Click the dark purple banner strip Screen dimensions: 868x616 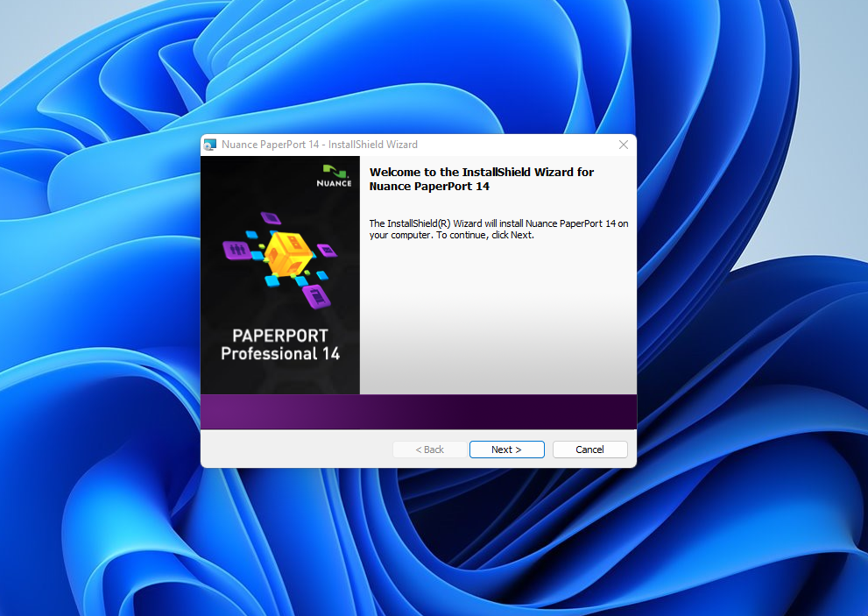click(418, 411)
